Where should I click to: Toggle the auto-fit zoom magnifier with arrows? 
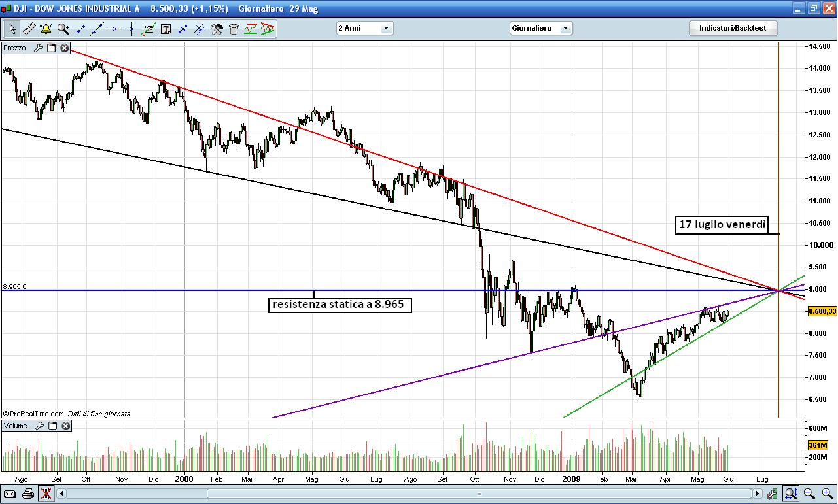[791, 494]
